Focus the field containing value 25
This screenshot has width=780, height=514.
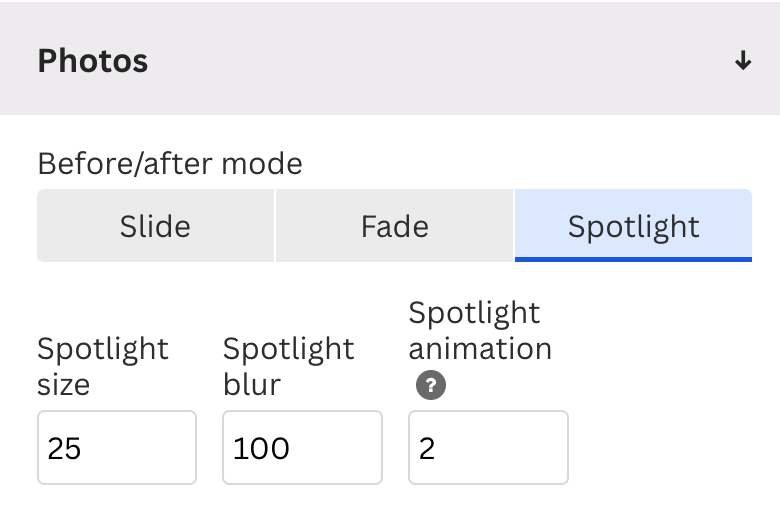click(x=117, y=447)
